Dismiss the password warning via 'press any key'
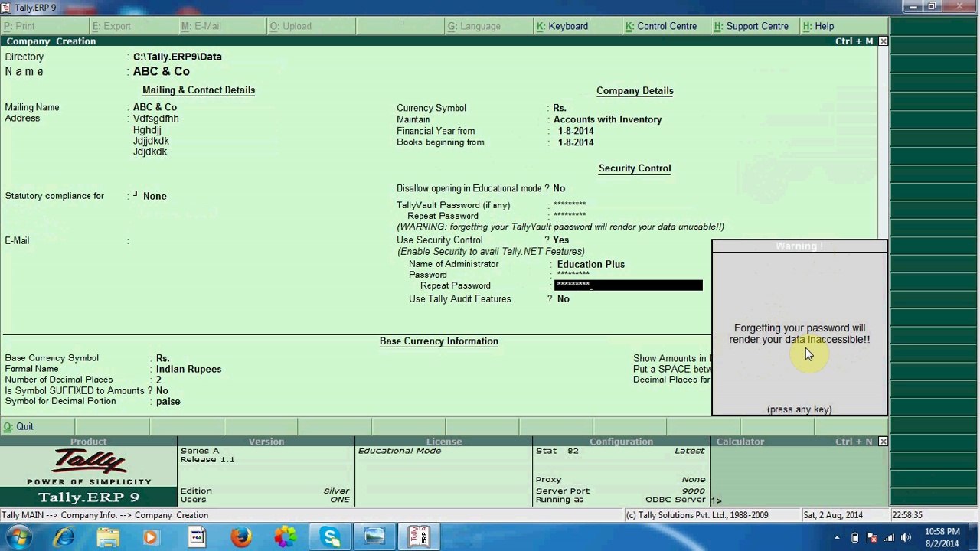The width and height of the screenshot is (980, 551). point(799,409)
